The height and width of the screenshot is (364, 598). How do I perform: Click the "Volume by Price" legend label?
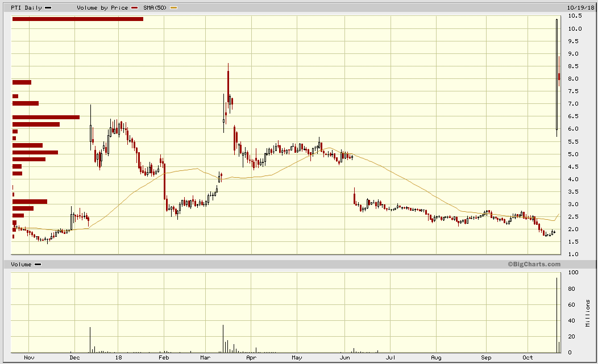pos(102,7)
